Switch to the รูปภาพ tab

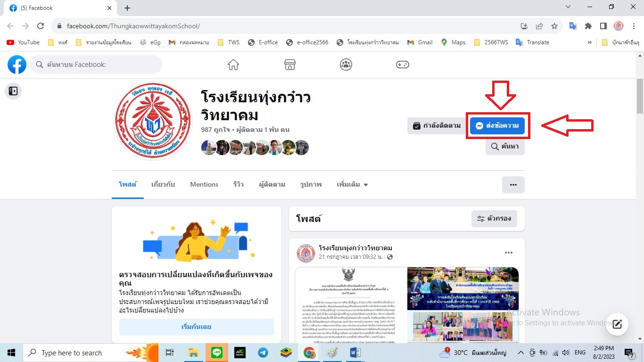coord(311,185)
